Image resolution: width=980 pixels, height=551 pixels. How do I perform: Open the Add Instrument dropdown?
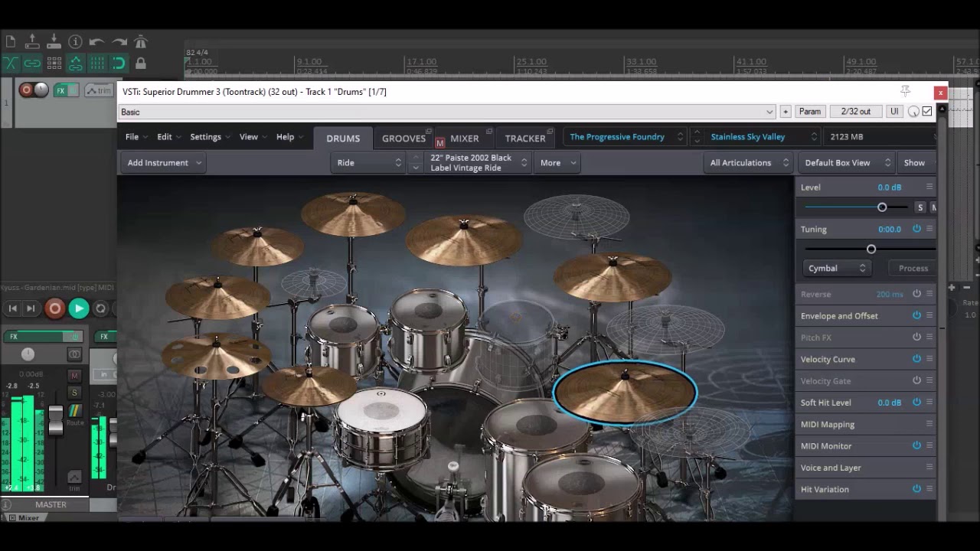[x=165, y=162]
